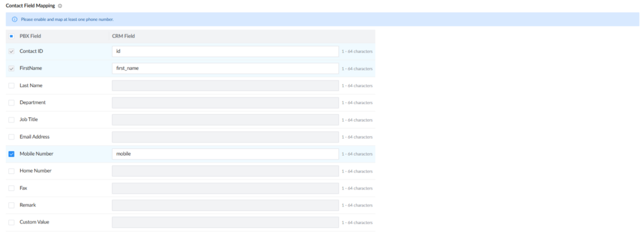Click the FirstName checkbox

coord(11,68)
